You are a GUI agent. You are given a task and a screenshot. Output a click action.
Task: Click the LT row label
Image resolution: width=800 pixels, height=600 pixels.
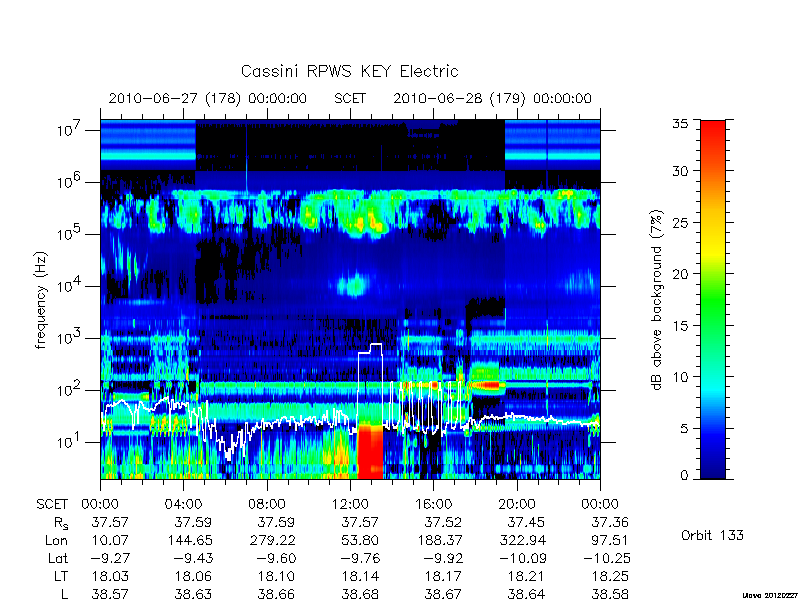(61, 577)
